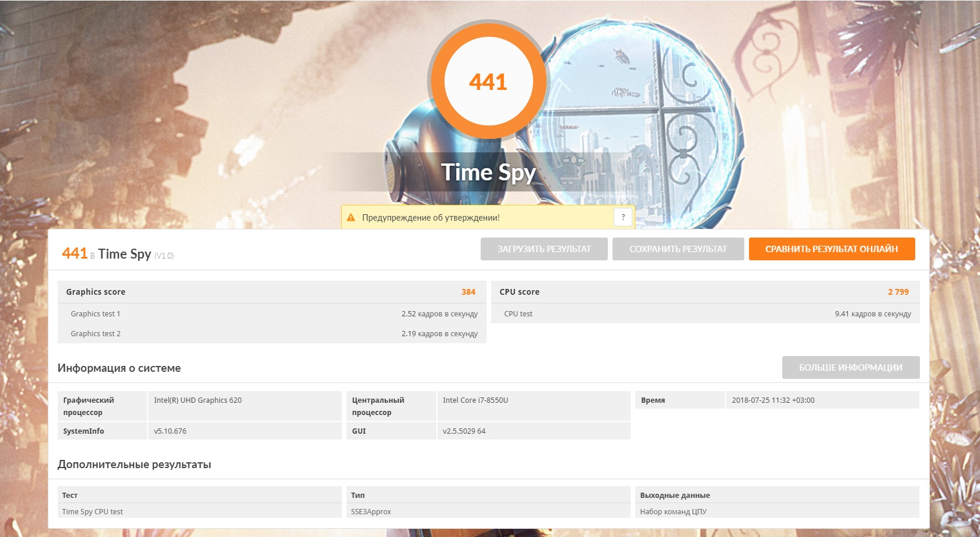Select the Intel(R) UHD Graphics 620 value

[198, 400]
